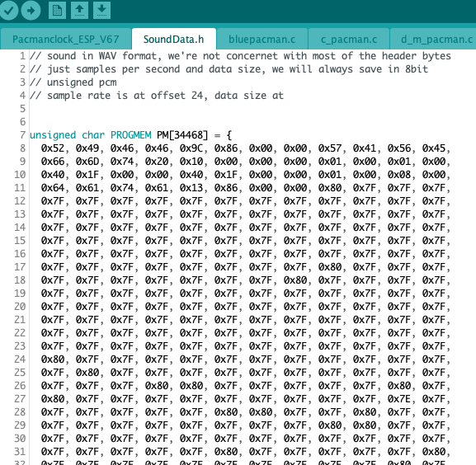Select the SoundData.h tab

click(x=173, y=39)
